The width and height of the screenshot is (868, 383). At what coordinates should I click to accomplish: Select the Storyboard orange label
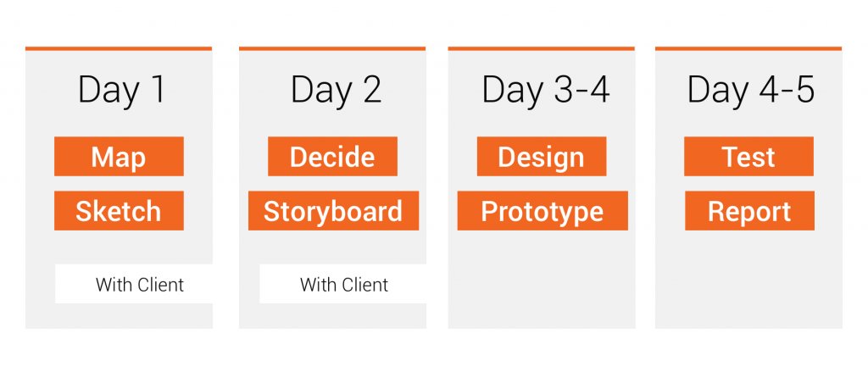click(333, 211)
